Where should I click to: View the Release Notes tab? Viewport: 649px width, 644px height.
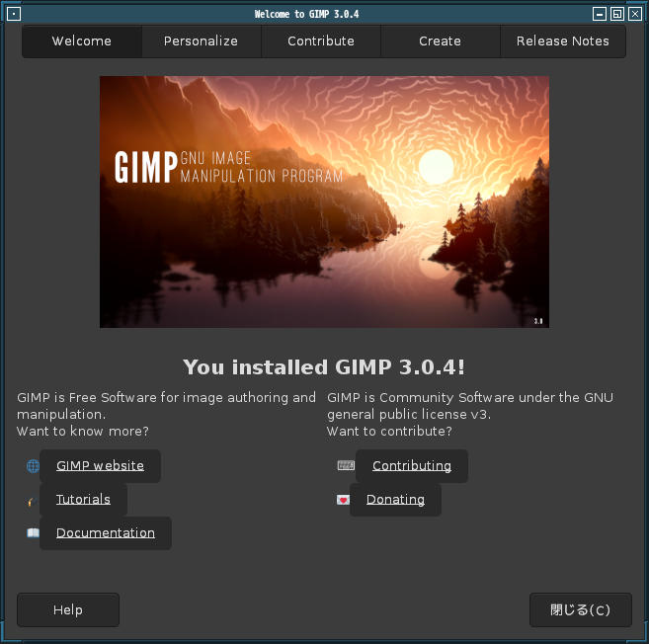(563, 41)
